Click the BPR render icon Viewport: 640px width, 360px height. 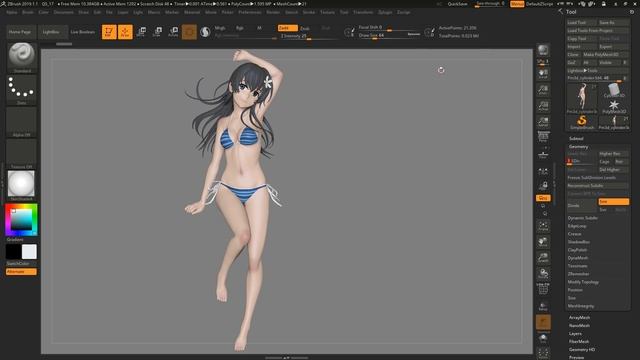[543, 50]
